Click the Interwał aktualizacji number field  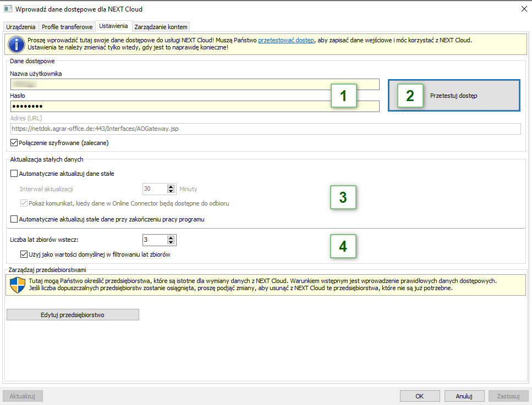155,189
